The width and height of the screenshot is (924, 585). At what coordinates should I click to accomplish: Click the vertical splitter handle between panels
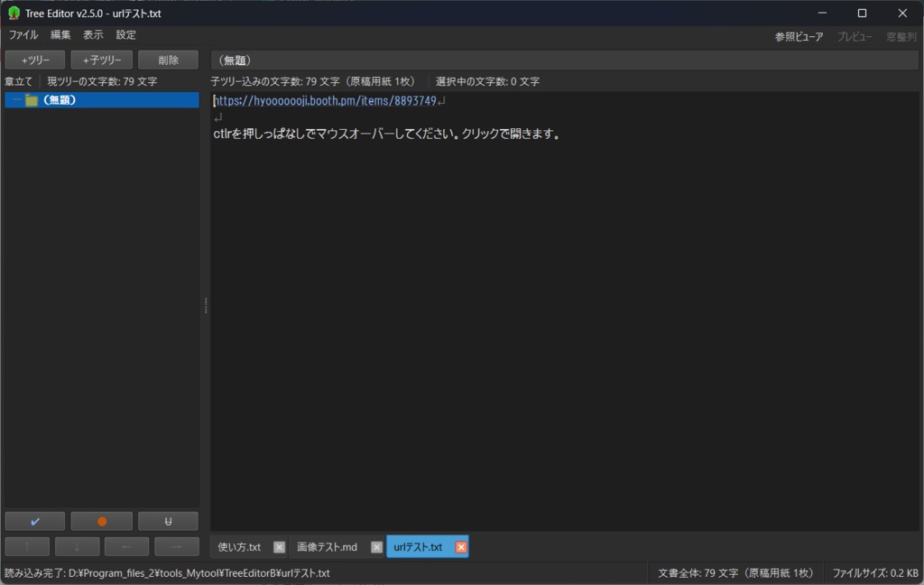tap(205, 305)
